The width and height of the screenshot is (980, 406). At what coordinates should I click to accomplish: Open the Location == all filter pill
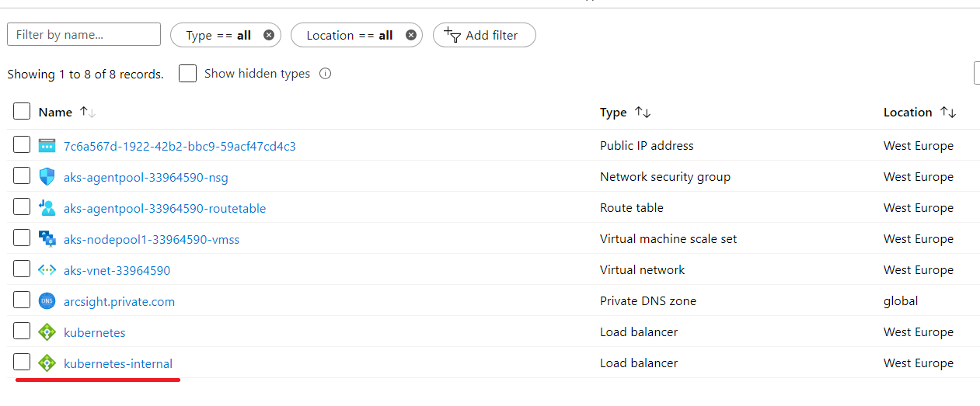349,35
